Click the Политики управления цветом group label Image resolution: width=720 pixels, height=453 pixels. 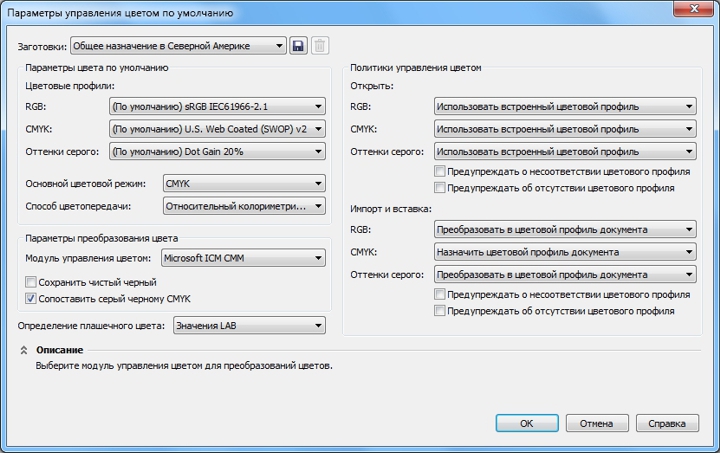pos(416,68)
